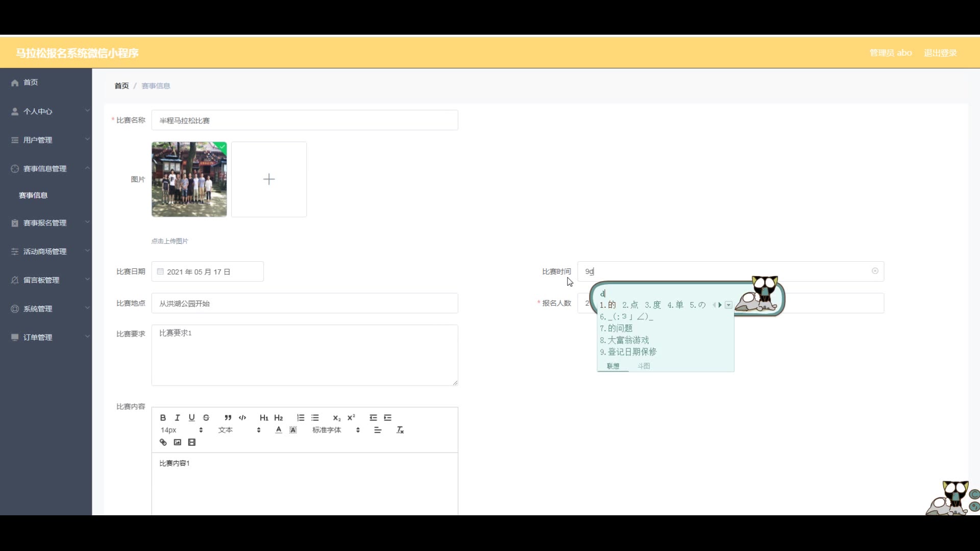
Task: Insert a code block
Action: coord(242,418)
